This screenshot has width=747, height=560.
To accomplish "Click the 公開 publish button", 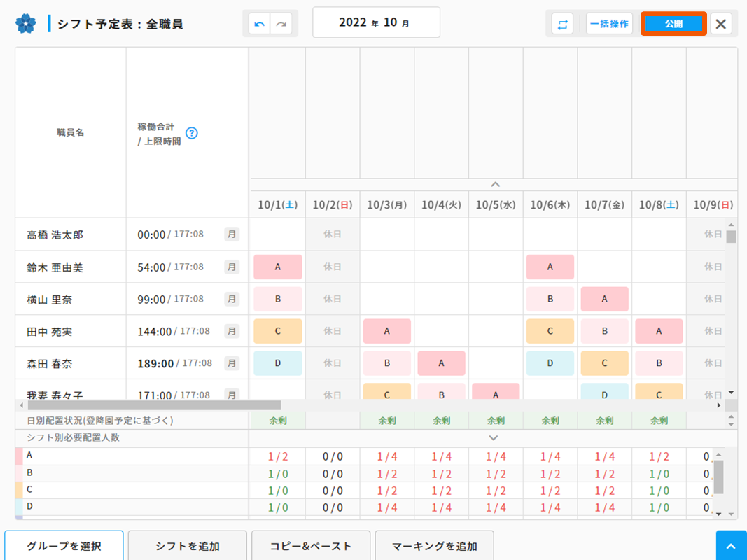I will point(673,24).
